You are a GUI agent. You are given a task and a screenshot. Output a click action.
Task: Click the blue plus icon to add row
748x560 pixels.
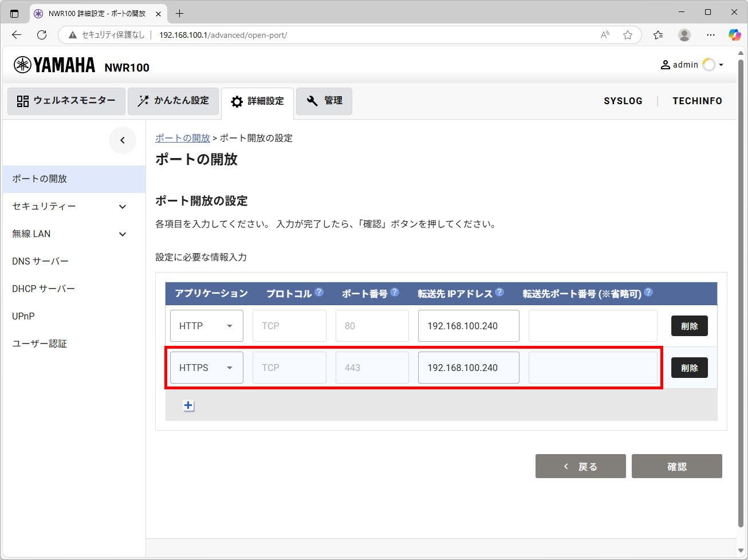tap(188, 405)
